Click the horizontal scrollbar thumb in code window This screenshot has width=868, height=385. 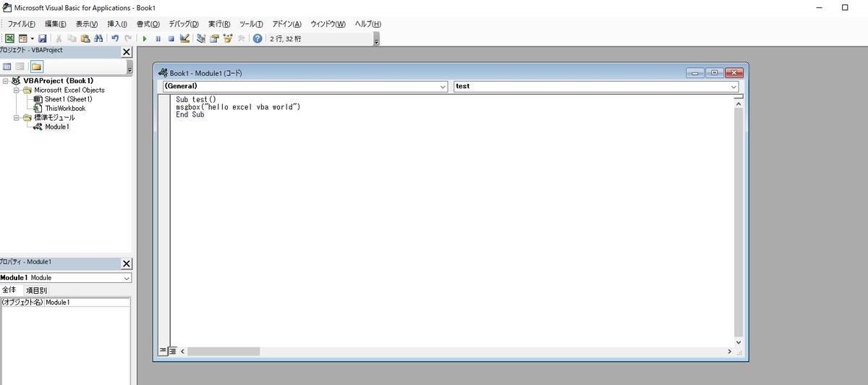(x=224, y=351)
